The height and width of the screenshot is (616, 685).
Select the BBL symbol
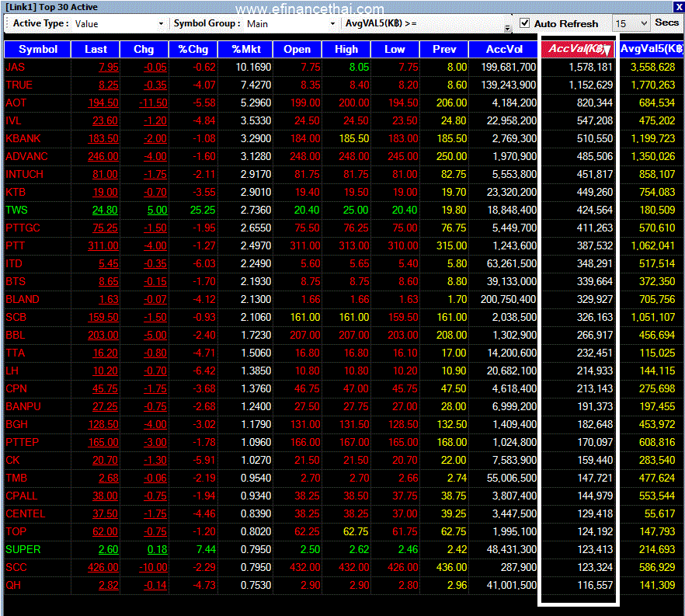16,336
